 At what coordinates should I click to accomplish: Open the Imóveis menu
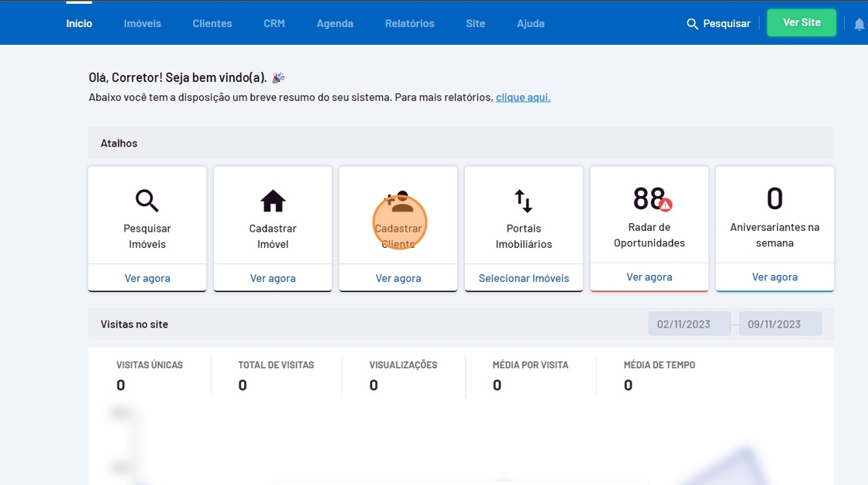143,23
